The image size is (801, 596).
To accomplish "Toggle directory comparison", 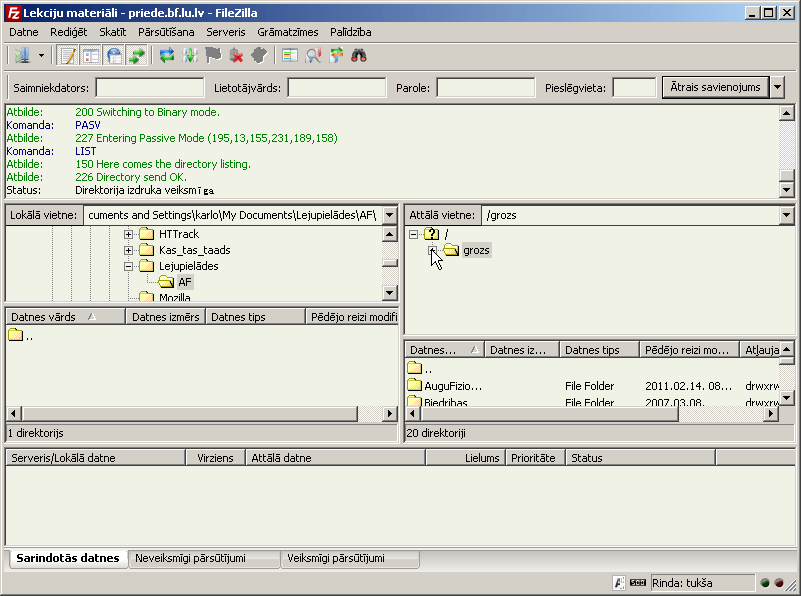I will coord(313,55).
